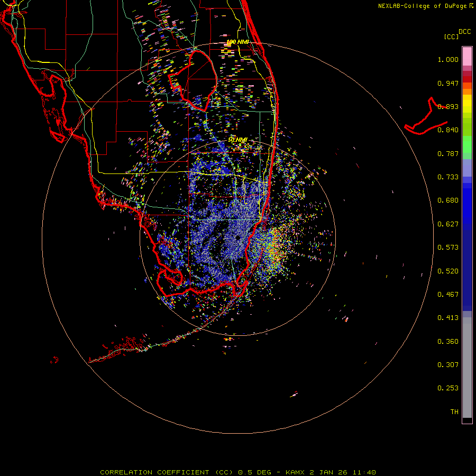Click the 0.627 color scale value
476x476 pixels.
click(x=448, y=224)
